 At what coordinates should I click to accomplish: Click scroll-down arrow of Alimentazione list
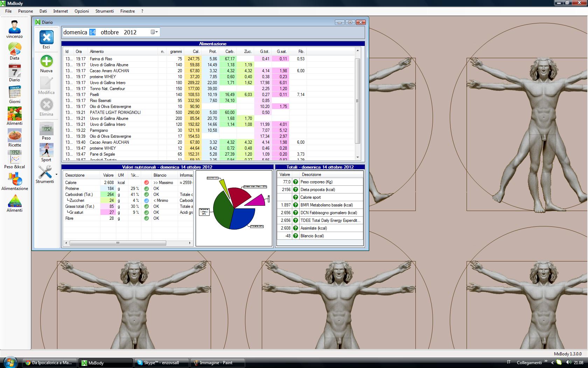[357, 157]
